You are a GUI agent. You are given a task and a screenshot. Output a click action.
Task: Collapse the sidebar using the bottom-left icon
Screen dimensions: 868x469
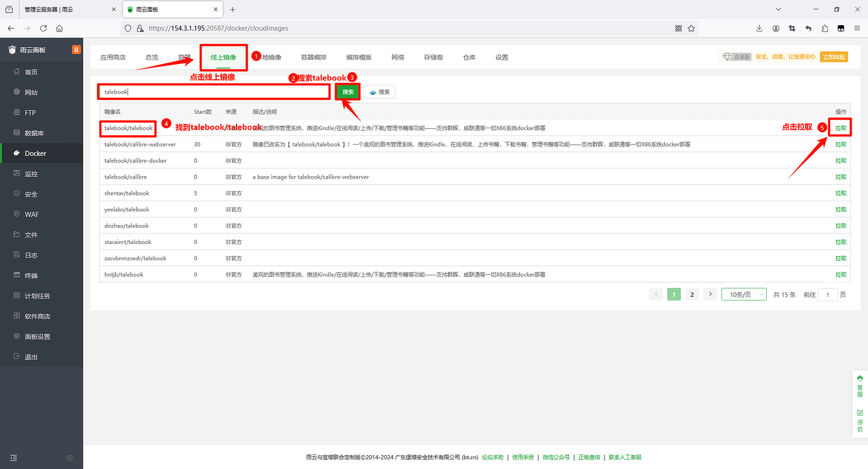click(x=14, y=458)
